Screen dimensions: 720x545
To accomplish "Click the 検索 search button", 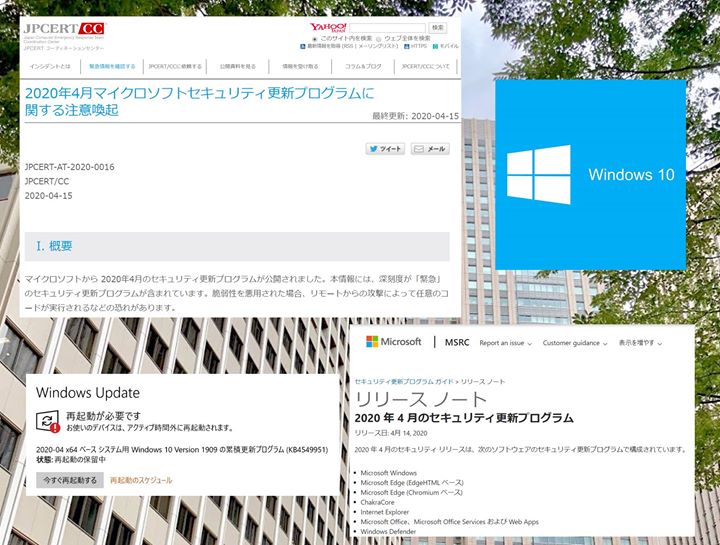I will click(x=438, y=28).
